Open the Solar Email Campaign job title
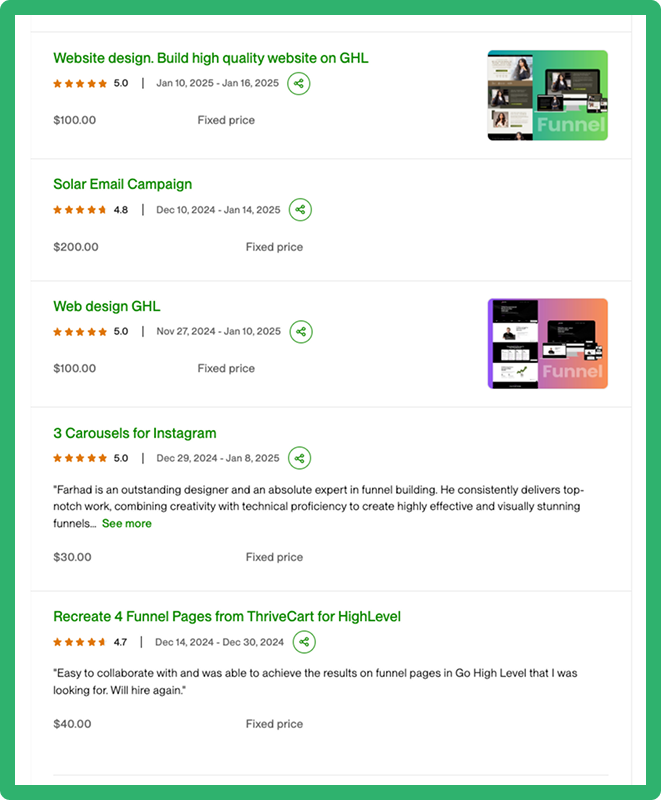Image resolution: width=661 pixels, height=800 pixels. click(122, 184)
